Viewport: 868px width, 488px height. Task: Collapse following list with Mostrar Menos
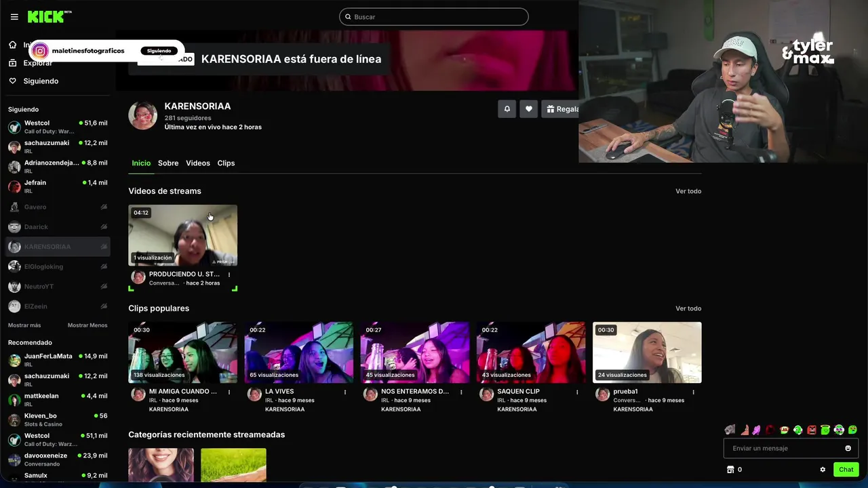(x=87, y=325)
